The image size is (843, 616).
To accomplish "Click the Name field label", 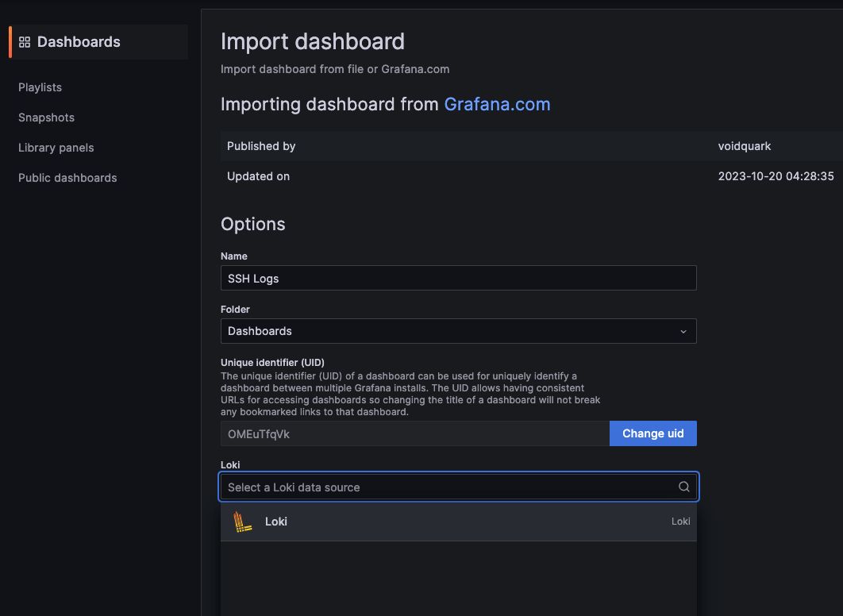I will click(234, 256).
